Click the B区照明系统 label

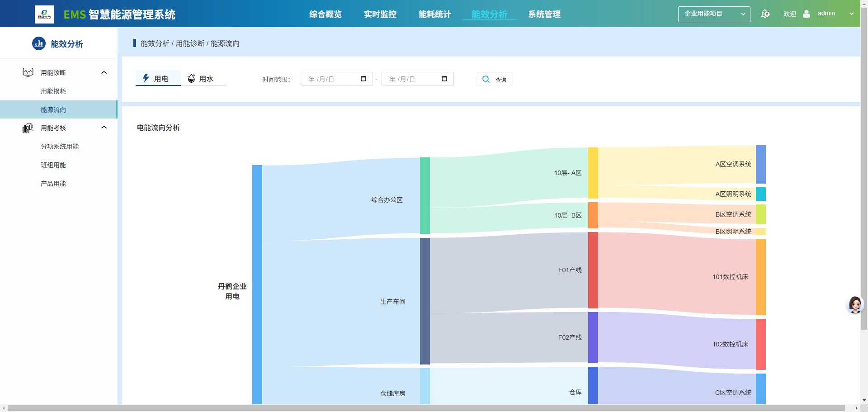click(733, 232)
